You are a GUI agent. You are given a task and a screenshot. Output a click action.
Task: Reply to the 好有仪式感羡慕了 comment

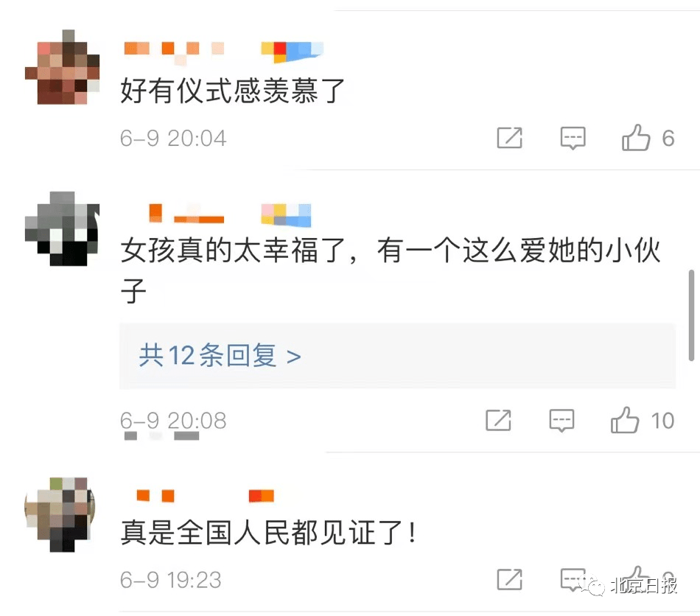[573, 138]
